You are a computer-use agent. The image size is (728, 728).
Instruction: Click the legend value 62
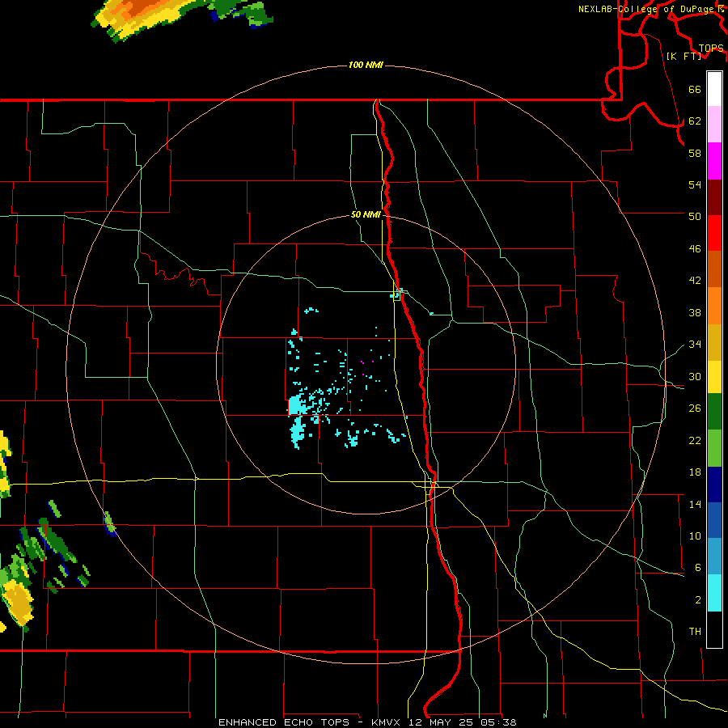(x=695, y=121)
